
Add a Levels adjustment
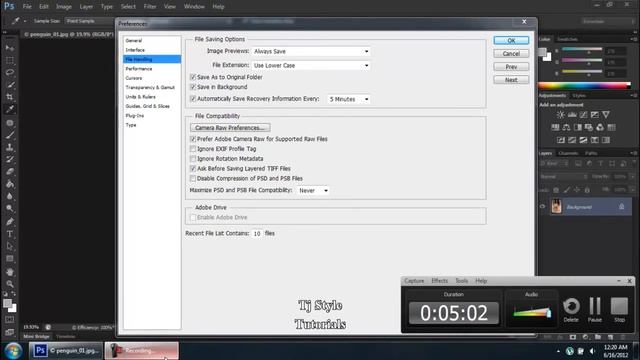572,115
